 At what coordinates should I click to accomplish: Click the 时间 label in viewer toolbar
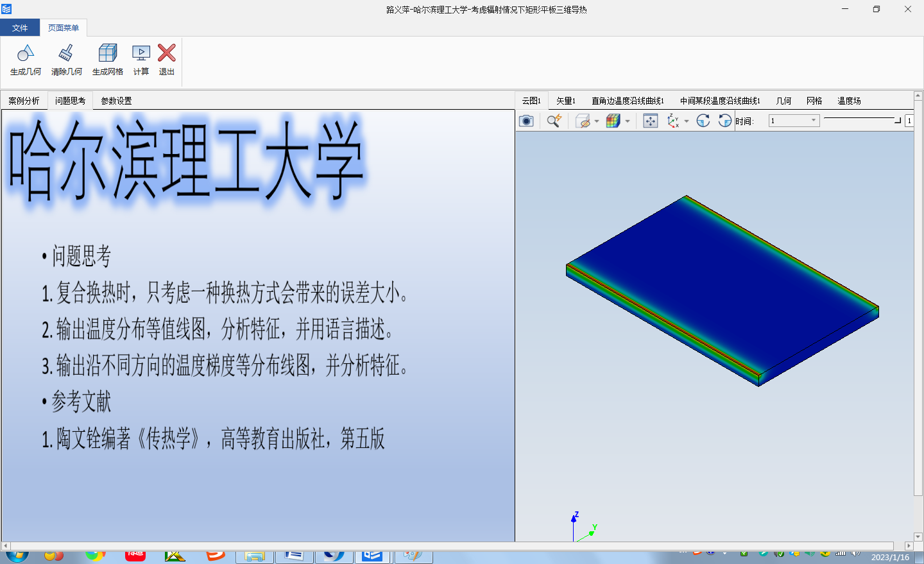pyautogui.click(x=744, y=121)
